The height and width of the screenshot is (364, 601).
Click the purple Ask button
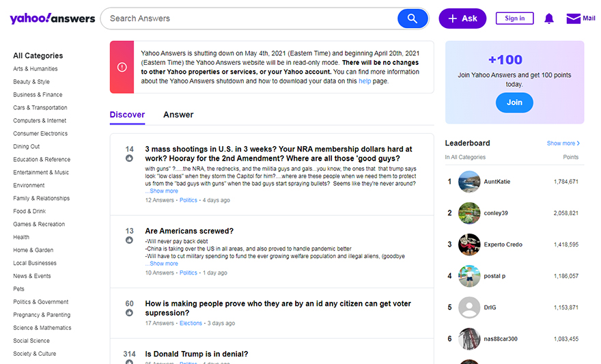tap(462, 18)
